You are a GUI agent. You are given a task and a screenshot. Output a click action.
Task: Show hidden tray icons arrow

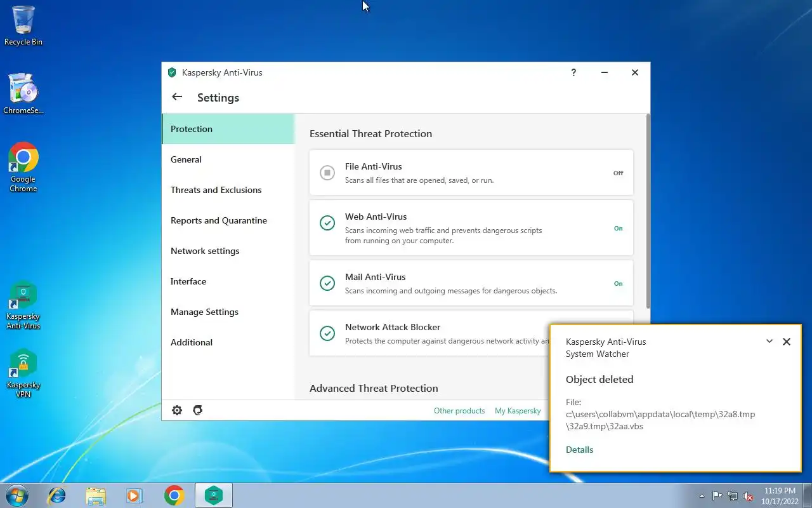(x=702, y=496)
